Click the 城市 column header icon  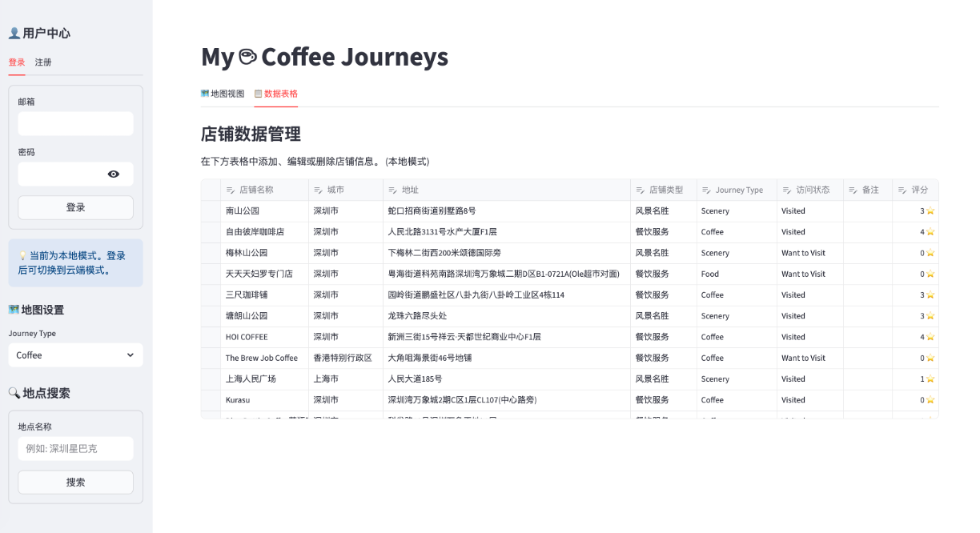tap(318, 190)
